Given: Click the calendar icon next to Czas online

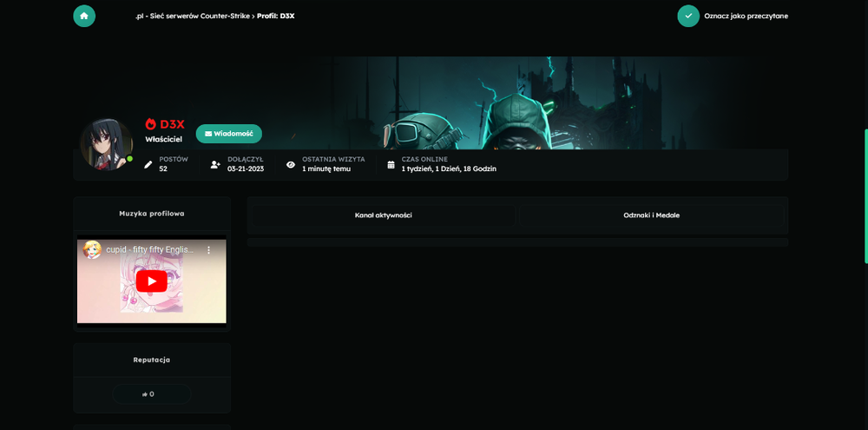Looking at the screenshot, I should point(391,164).
